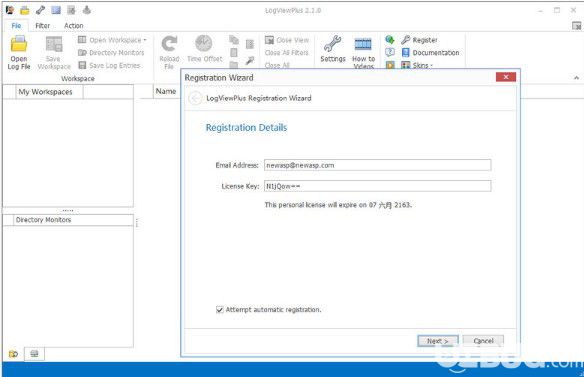Expand the Skins dropdown arrow

432,66
